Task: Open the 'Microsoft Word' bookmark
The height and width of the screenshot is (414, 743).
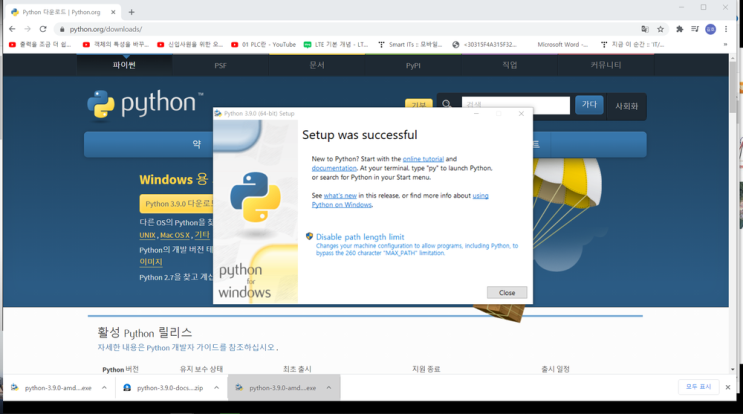Action: click(x=562, y=45)
